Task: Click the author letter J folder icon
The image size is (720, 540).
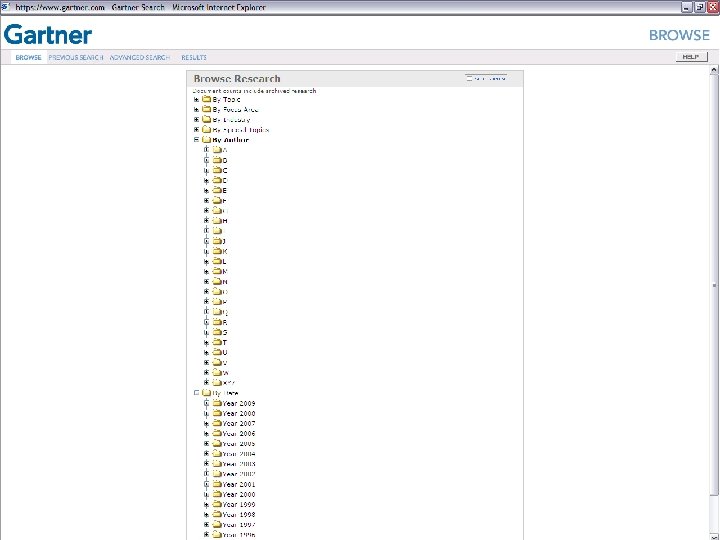Action: pos(217,241)
